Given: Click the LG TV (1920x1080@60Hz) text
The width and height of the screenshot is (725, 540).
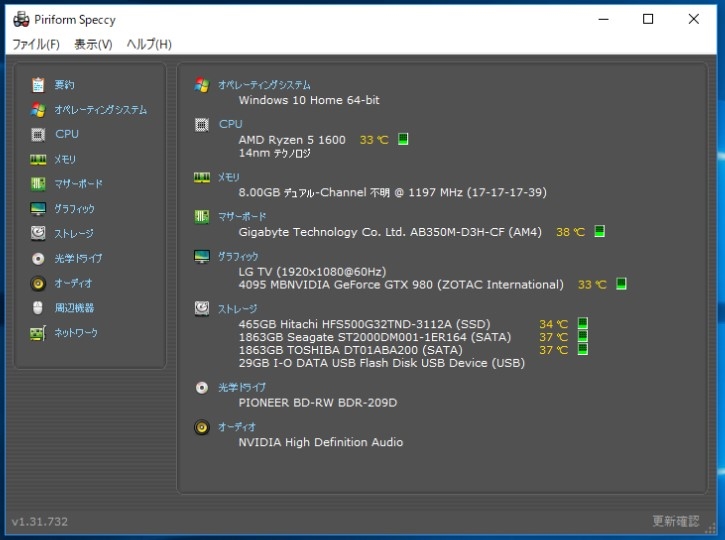Looking at the screenshot, I should click(x=312, y=271).
